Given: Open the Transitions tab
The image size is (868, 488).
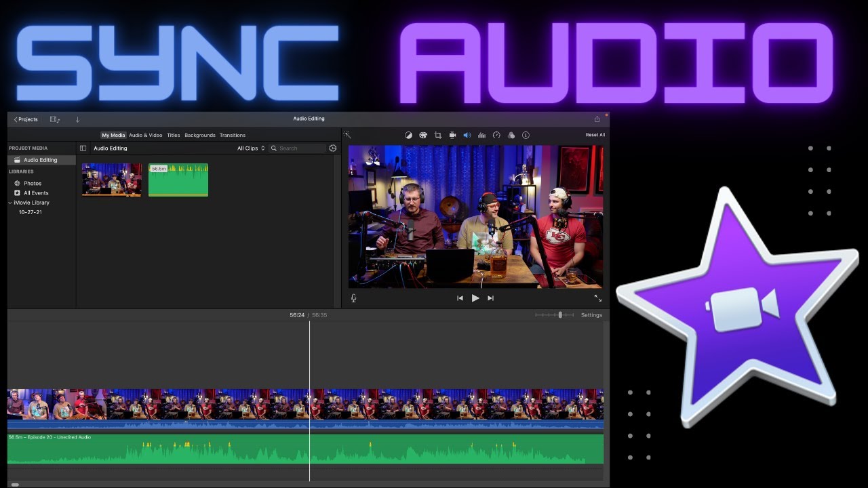Looking at the screenshot, I should [x=233, y=135].
